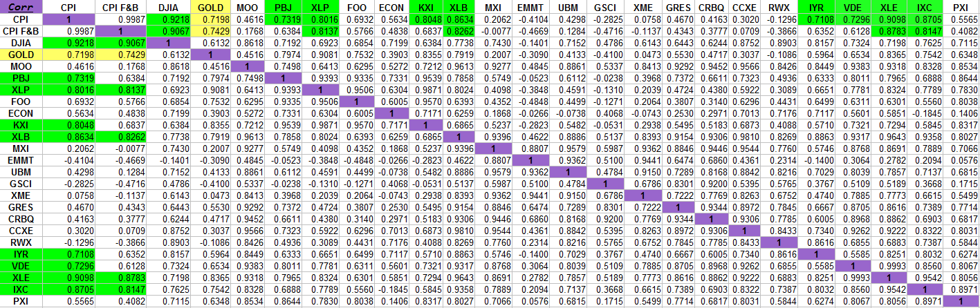Select the CPI F&B column header
Screen dimensions: 980x308
pyautogui.click(x=120, y=6)
